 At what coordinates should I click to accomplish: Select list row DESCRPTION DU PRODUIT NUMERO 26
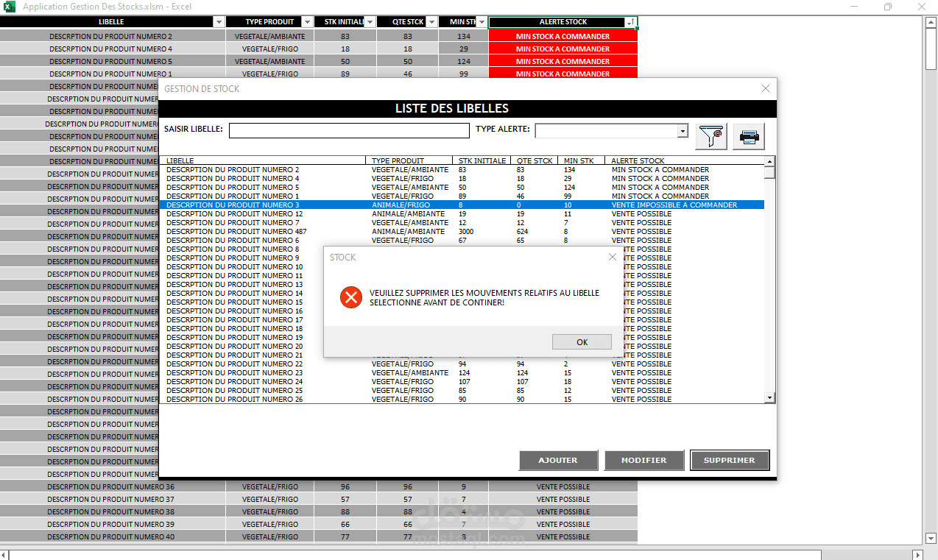tap(462, 399)
